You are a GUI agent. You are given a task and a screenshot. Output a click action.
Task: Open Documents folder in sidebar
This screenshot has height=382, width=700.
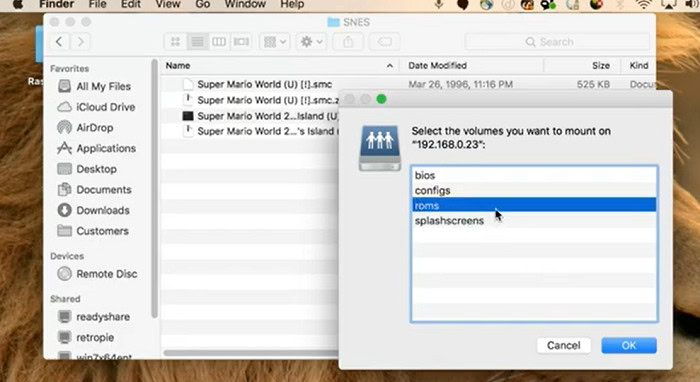point(94,190)
